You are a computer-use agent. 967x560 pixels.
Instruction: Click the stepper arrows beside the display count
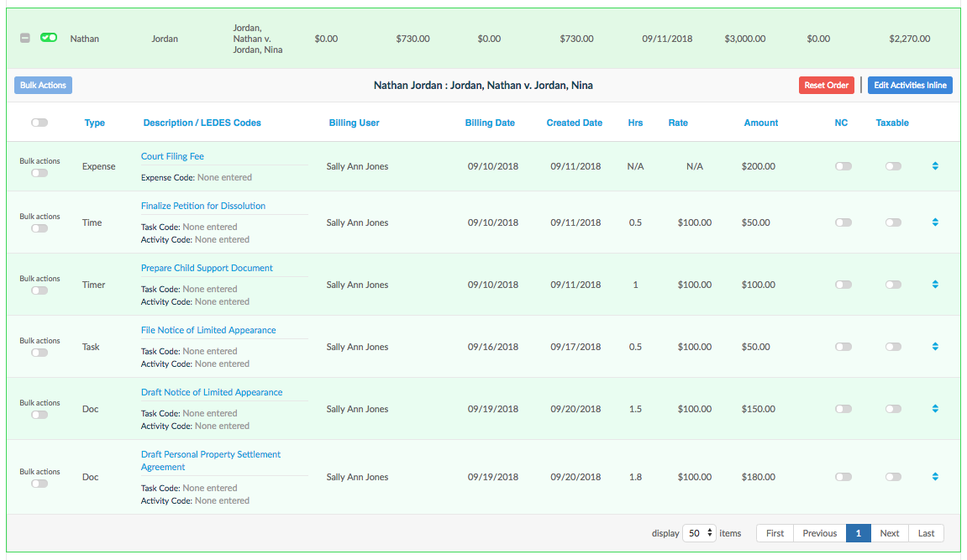(x=710, y=533)
